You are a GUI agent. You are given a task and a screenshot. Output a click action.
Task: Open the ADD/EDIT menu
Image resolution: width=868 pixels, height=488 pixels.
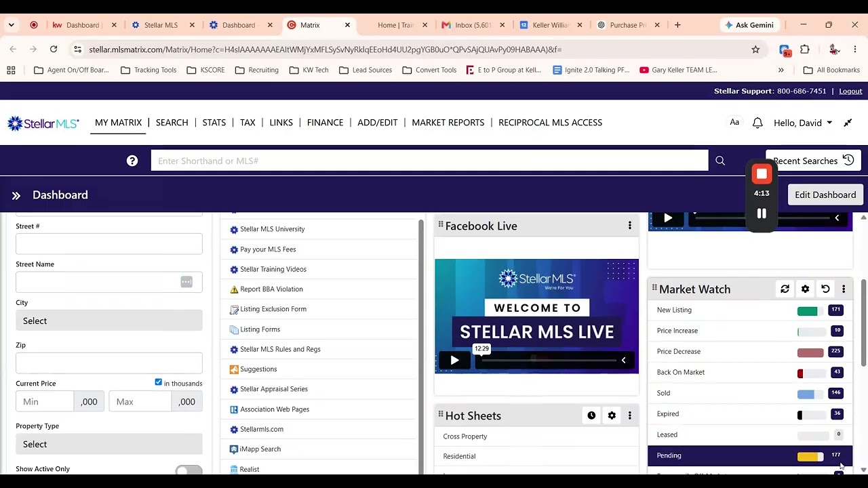[378, 123]
